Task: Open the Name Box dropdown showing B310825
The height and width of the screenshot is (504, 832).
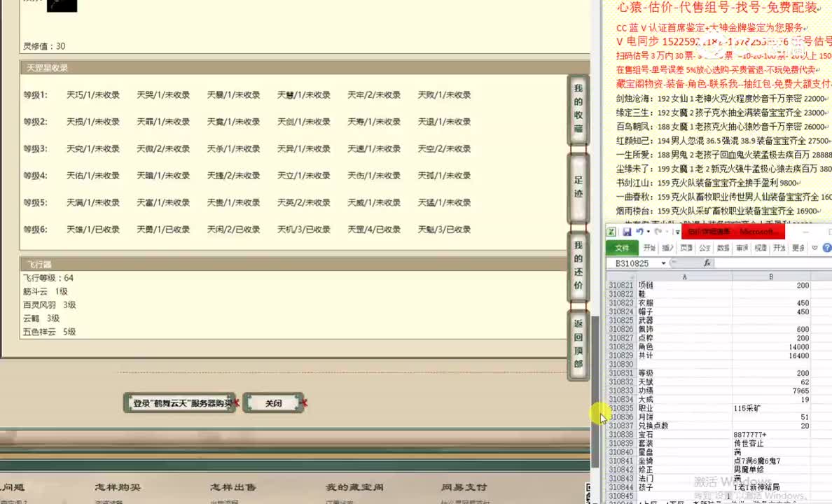Action: pos(664,262)
